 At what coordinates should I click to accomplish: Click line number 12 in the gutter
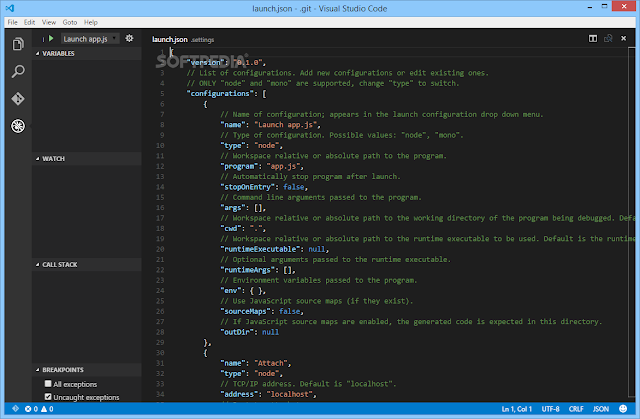[x=160, y=166]
